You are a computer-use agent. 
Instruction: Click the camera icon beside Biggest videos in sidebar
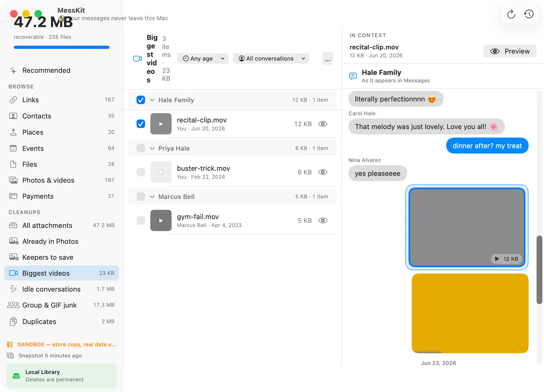(13, 273)
